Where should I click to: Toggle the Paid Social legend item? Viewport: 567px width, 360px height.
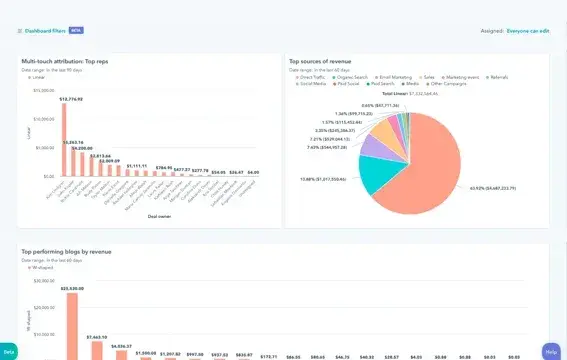(346, 84)
